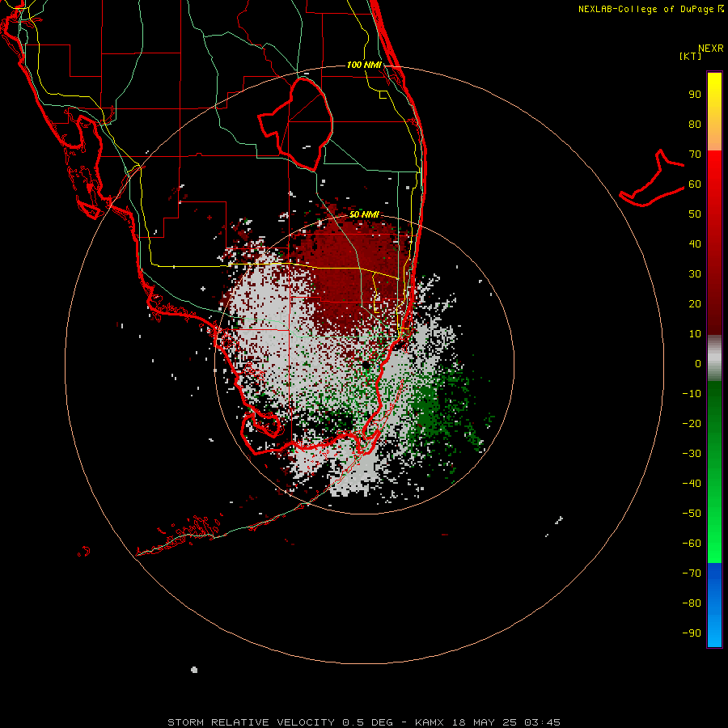728x728 pixels.
Task: Click the 90 knot scale value
Action: [x=695, y=95]
